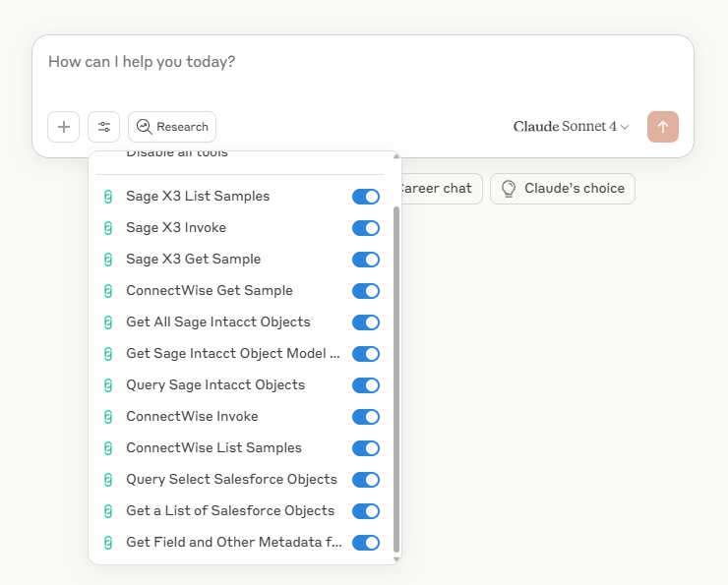This screenshot has width=728, height=585.
Task: Select Get All Sage Intacct Objects entry
Action: (217, 322)
